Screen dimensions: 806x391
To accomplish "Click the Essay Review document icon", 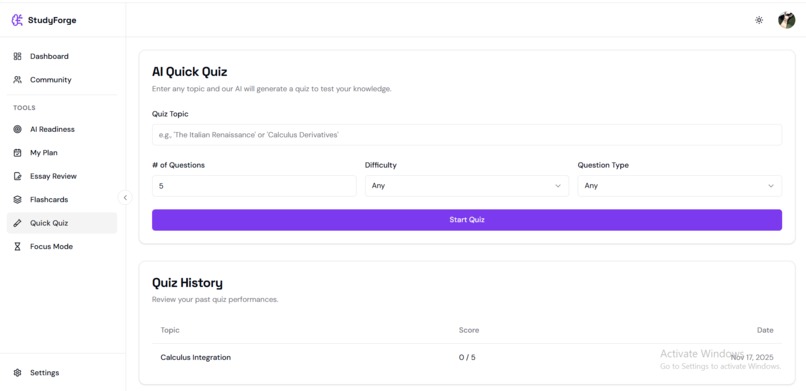I will click(17, 176).
